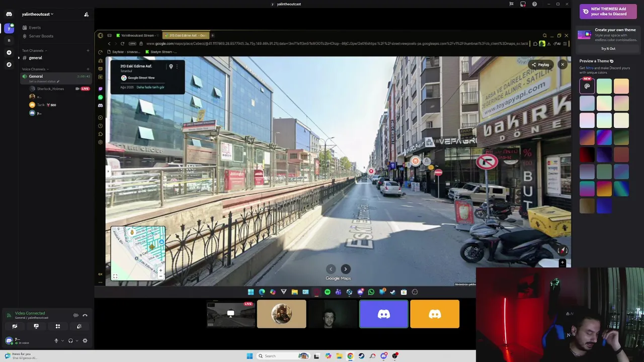The height and width of the screenshot is (362, 644).
Task: Close the Street View panel
Action: (x=562, y=64)
